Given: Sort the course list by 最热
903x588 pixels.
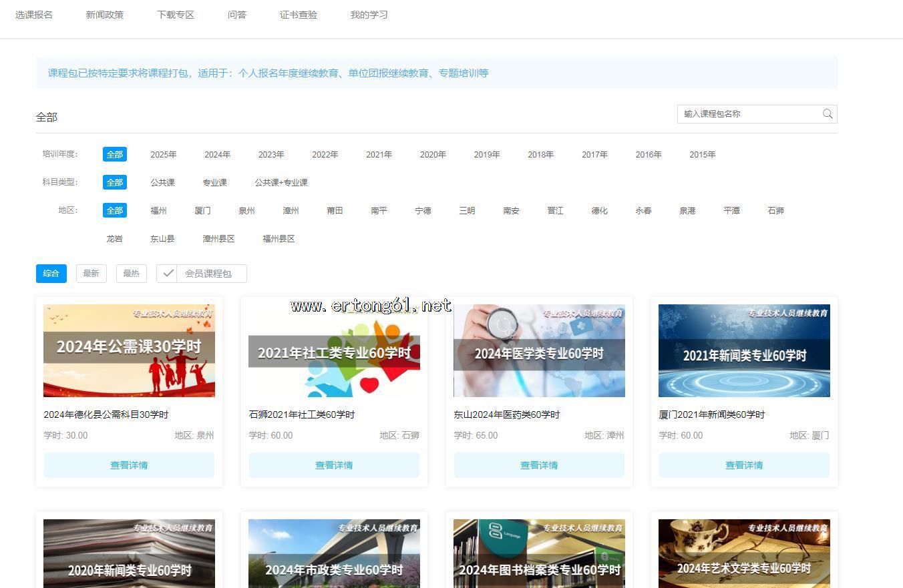Looking at the screenshot, I should (x=131, y=274).
